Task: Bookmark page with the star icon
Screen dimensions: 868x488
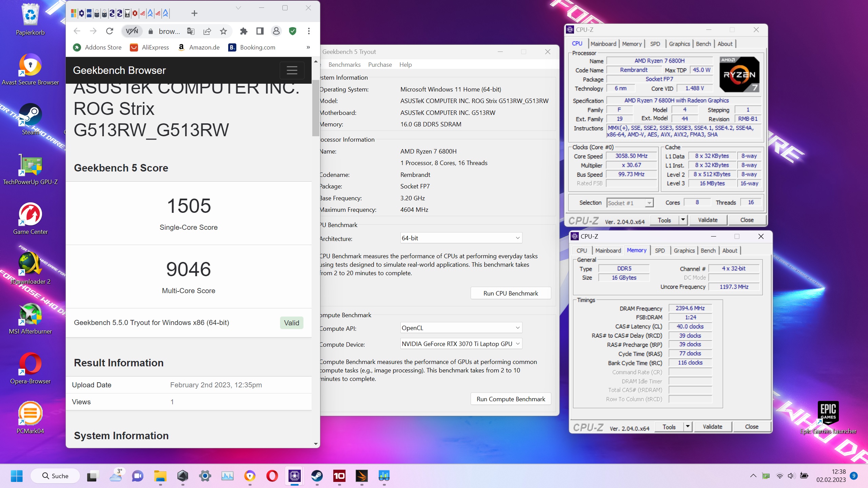Action: (223, 31)
